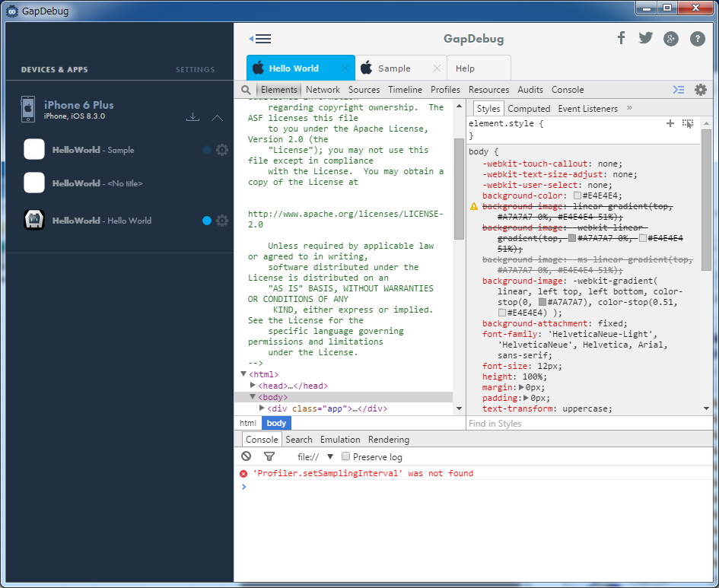The height and width of the screenshot is (588, 719).
Task: Add new style rule plus icon
Action: (670, 123)
